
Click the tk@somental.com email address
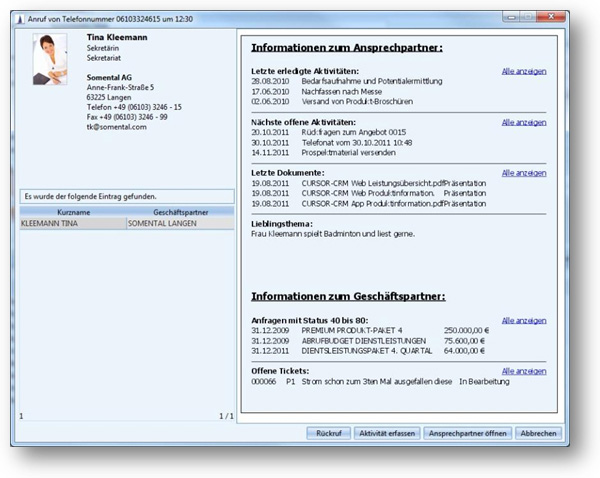[115, 127]
